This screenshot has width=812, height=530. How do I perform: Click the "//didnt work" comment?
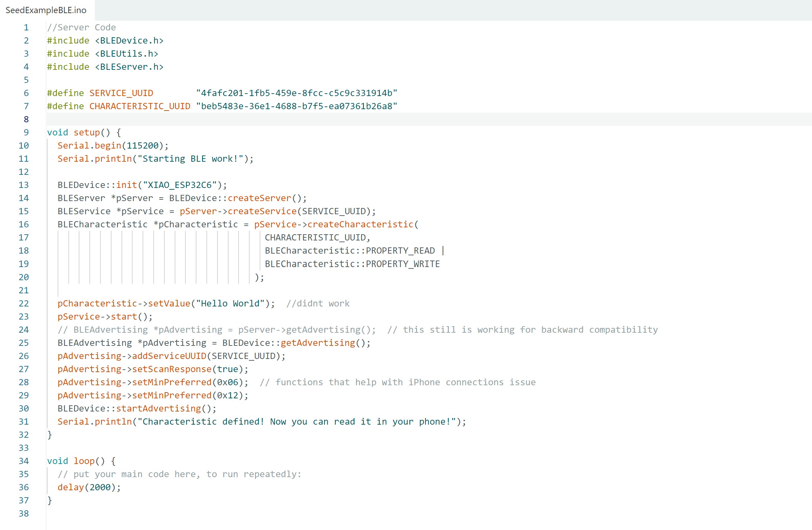(x=318, y=303)
